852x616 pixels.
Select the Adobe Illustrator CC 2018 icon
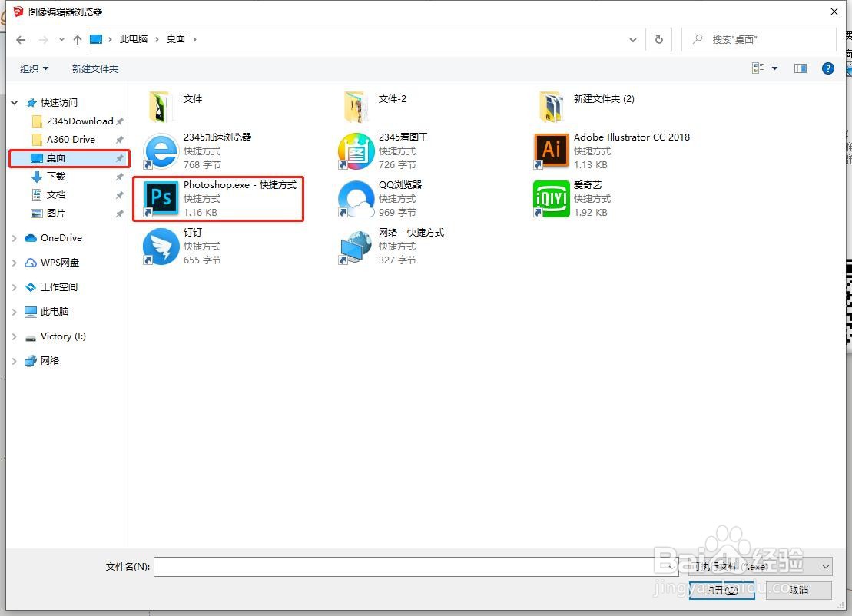pos(552,151)
